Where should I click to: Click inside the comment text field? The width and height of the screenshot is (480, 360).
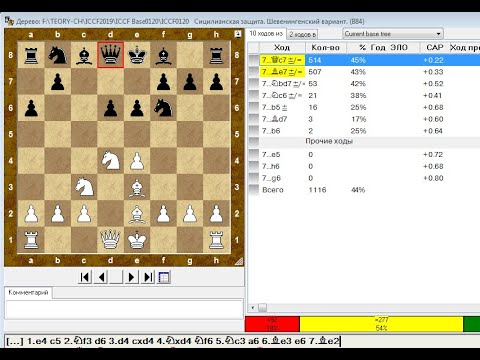(124, 309)
